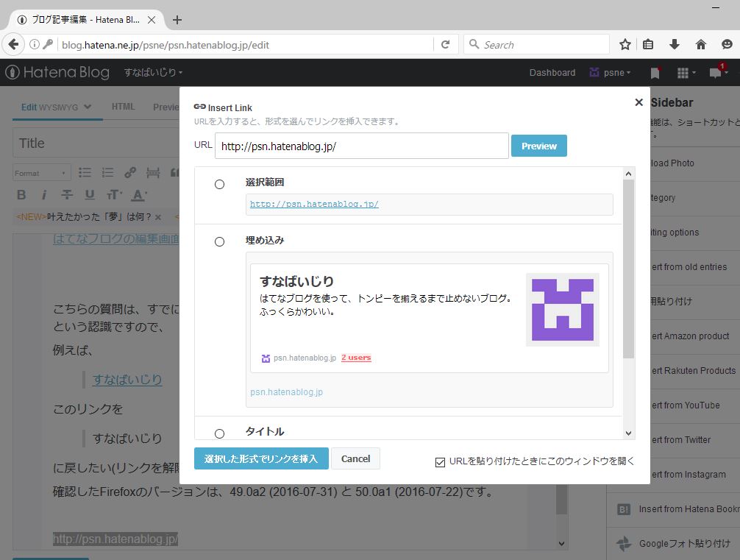
Task: Close the Insert Link dialog
Action: tap(639, 102)
